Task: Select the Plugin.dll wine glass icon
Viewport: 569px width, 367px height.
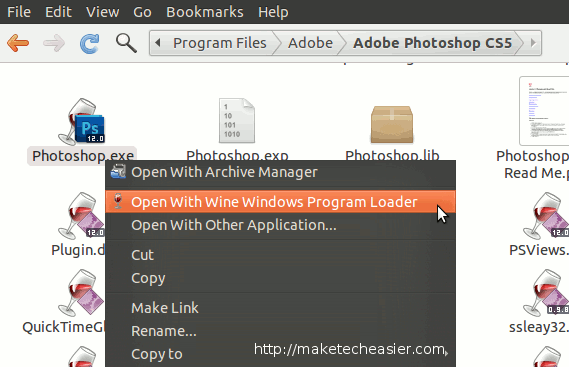Action: click(82, 216)
